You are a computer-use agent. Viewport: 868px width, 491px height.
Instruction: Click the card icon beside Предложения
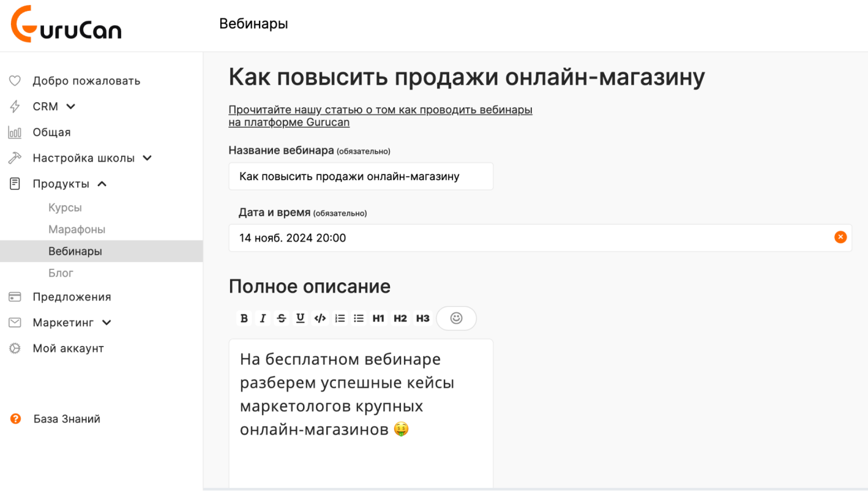click(15, 297)
